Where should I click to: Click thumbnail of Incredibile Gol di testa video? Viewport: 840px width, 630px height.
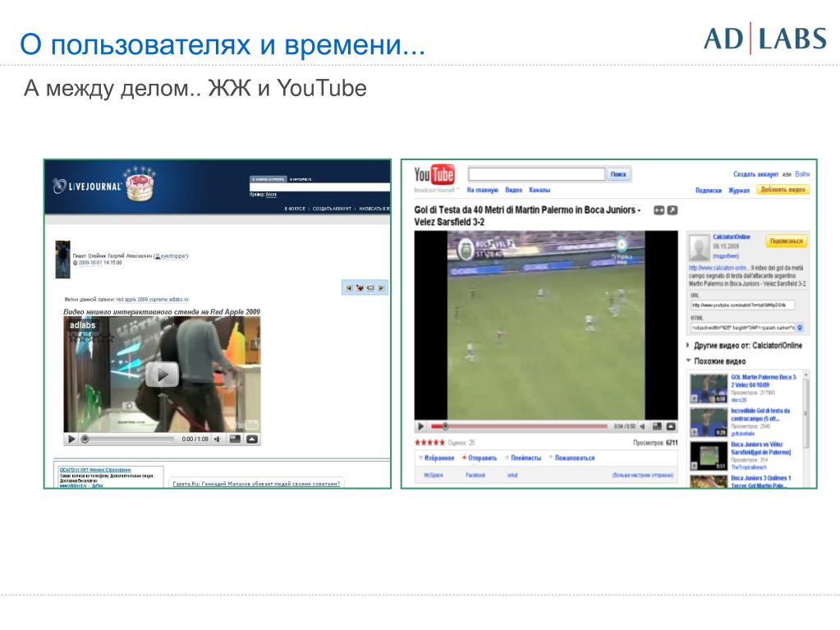[709, 423]
